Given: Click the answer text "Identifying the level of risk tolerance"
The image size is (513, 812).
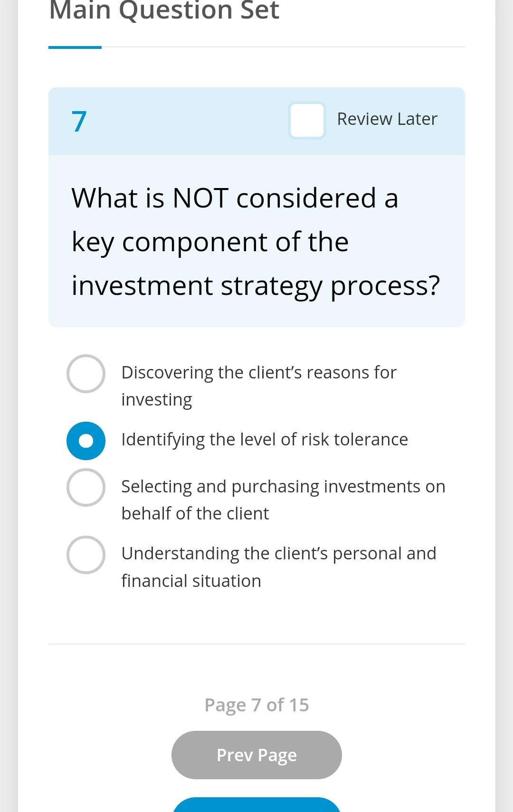Looking at the screenshot, I should point(265,439).
